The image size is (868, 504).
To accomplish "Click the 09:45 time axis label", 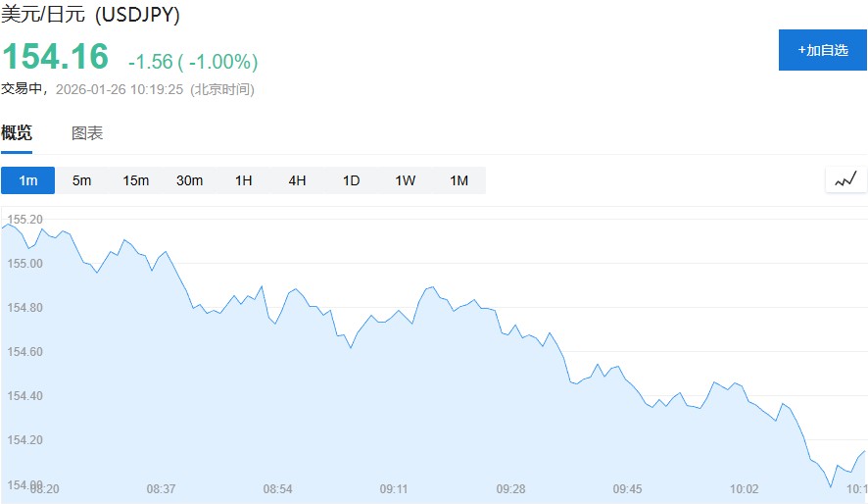I will point(627,488).
